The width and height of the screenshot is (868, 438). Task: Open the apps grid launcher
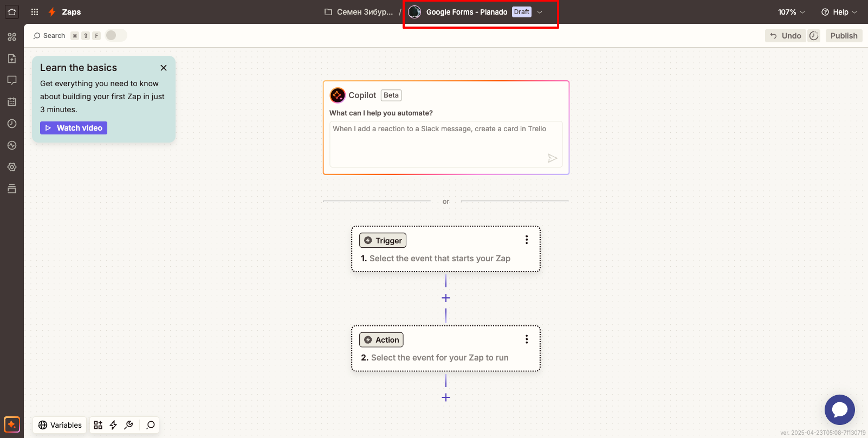[x=35, y=12]
